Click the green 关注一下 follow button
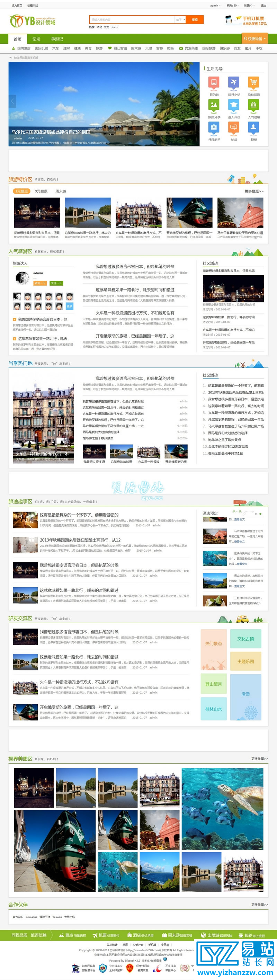 point(56,283)
